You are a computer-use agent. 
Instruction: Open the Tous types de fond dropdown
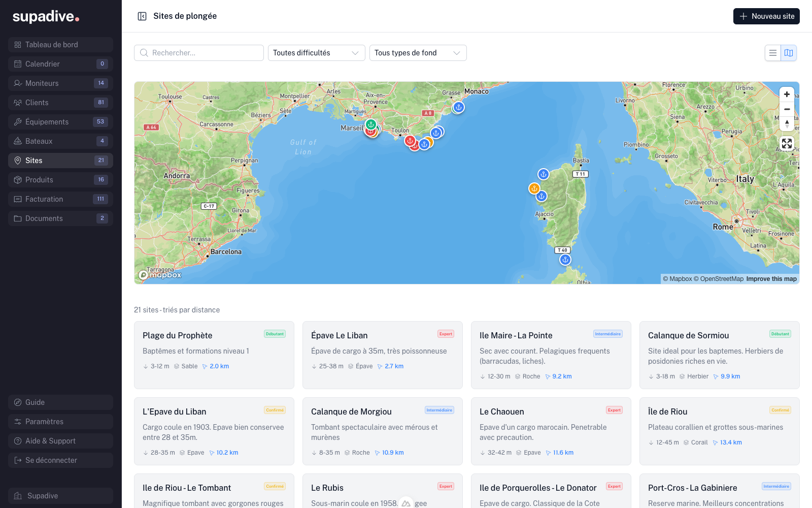(x=418, y=53)
